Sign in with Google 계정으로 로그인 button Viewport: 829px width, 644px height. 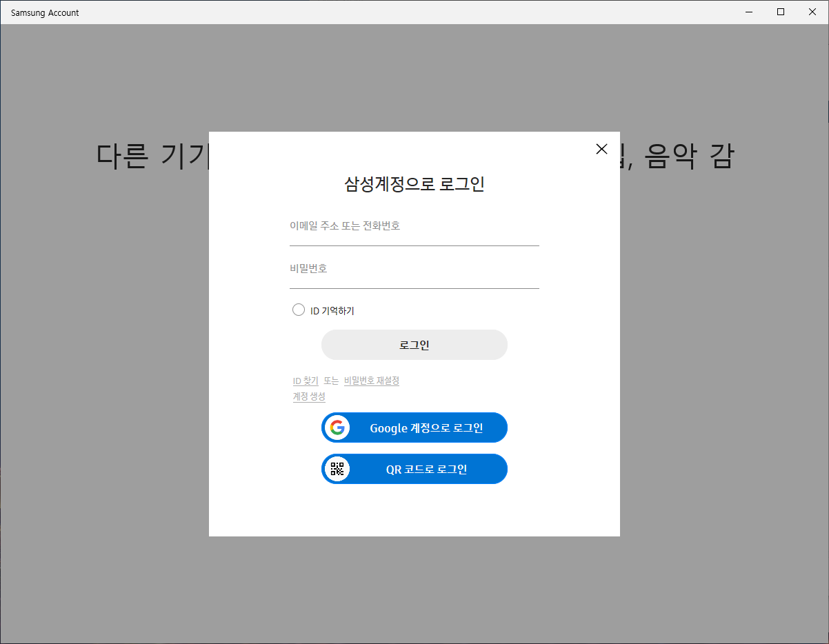(x=415, y=427)
